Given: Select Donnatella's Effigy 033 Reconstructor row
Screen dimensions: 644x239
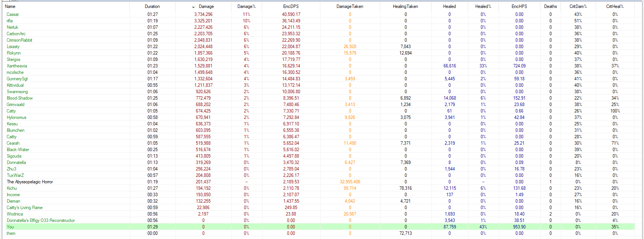Looking at the screenshot, I should [x=40, y=220].
